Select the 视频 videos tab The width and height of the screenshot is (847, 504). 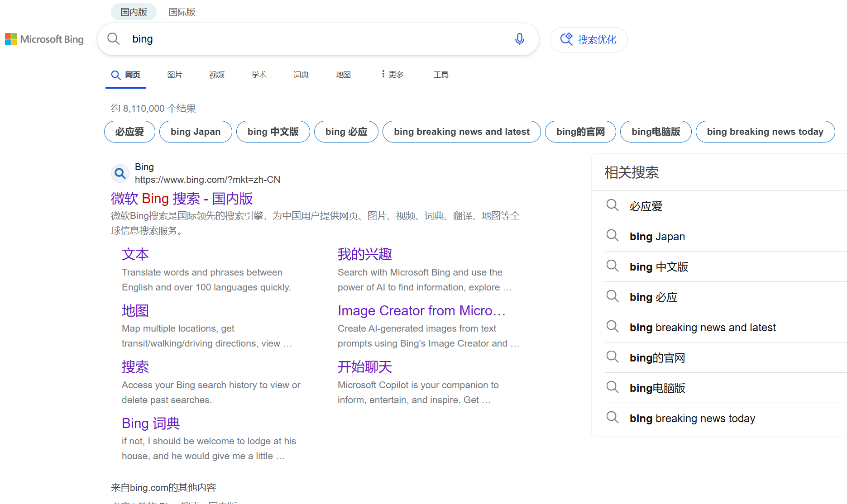(x=217, y=75)
